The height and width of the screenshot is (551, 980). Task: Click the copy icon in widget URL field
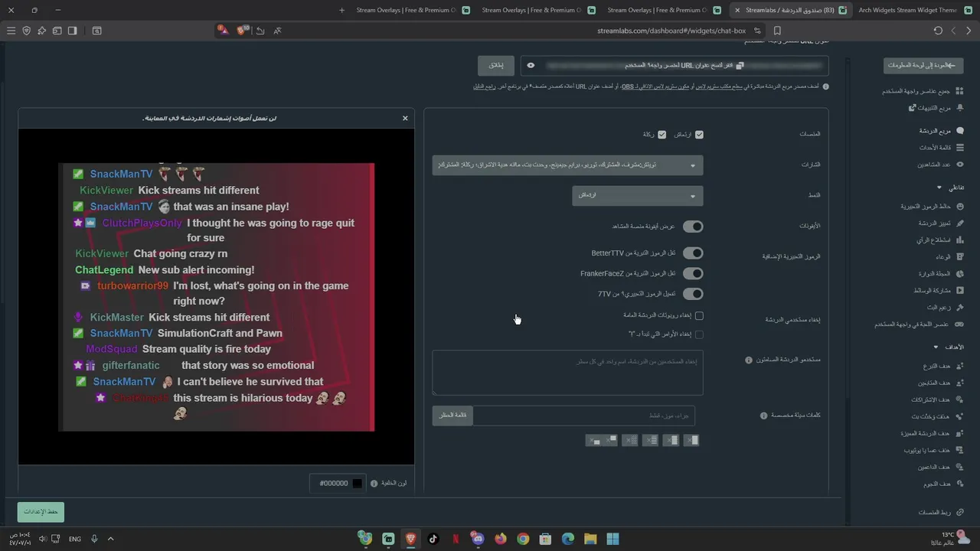point(740,66)
